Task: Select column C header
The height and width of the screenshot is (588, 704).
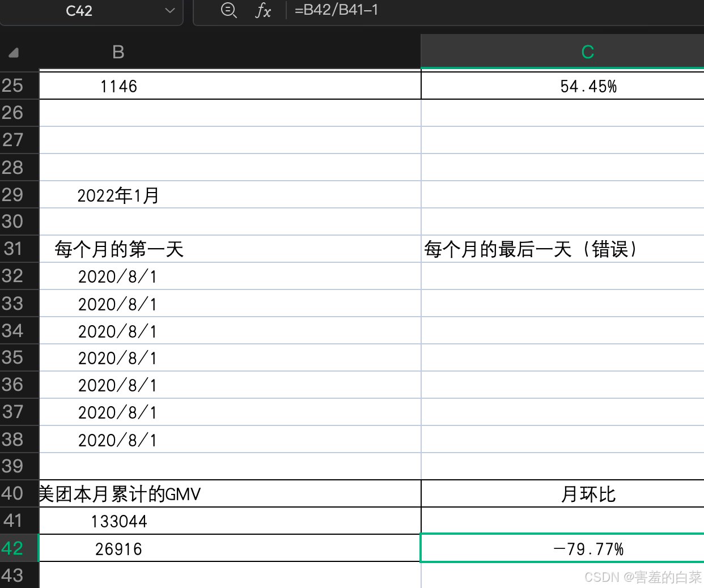Action: [x=562, y=52]
